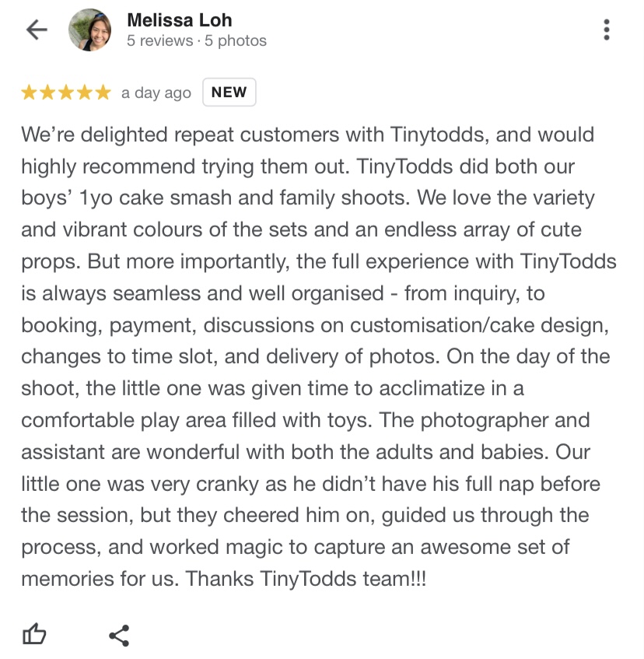View the reviewer's 5 reviews
Image resolution: width=644 pixels, height=659 pixels.
click(x=159, y=40)
